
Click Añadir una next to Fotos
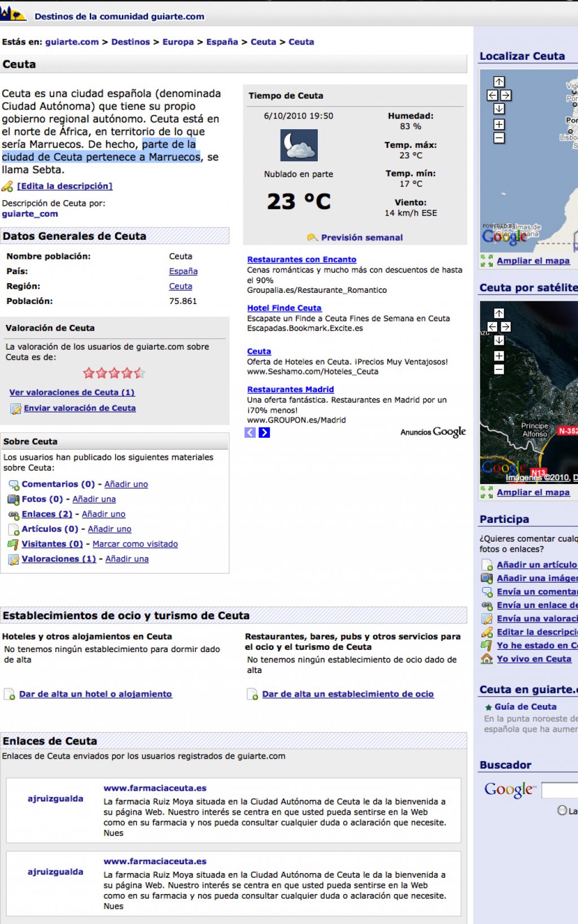pos(94,499)
